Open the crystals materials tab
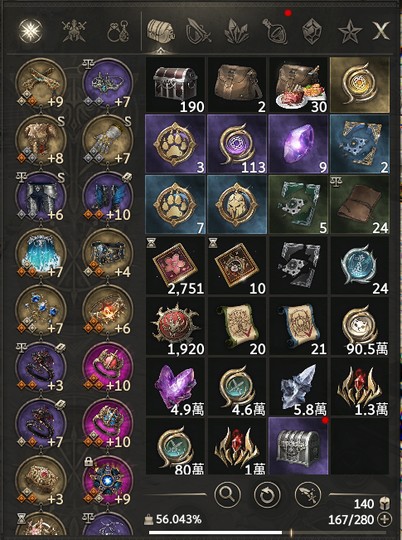 [237, 32]
